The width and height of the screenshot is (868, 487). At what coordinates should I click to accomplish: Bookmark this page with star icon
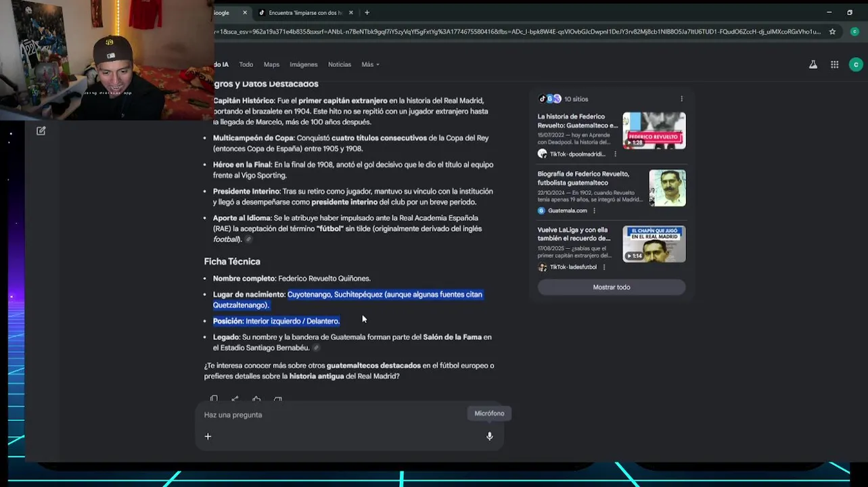coord(832,31)
